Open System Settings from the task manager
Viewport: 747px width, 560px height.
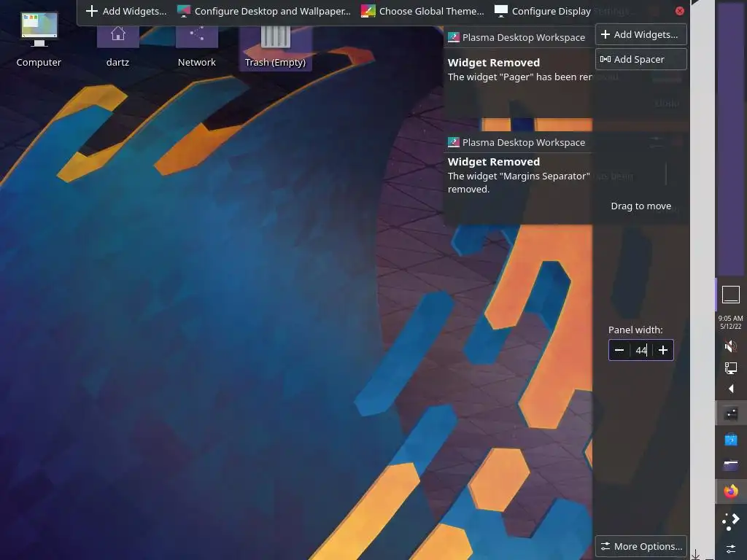pos(731,413)
